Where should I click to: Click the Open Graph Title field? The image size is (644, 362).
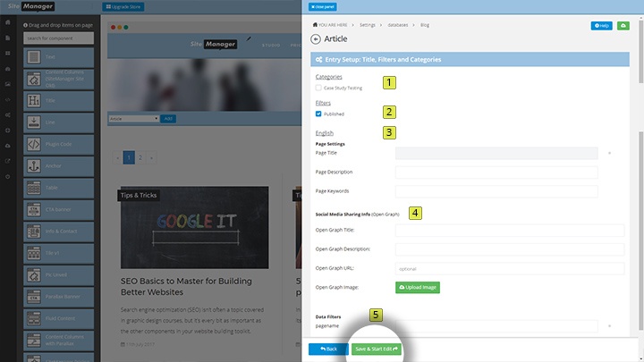[x=510, y=230]
